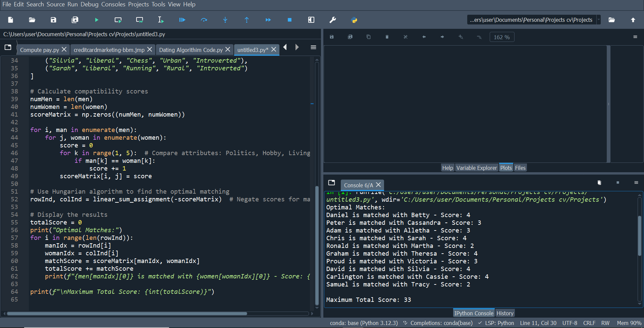
Task: Maximize current pane icon
Action: tap(311, 20)
